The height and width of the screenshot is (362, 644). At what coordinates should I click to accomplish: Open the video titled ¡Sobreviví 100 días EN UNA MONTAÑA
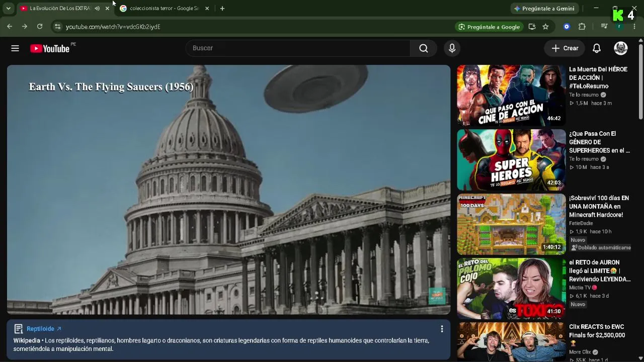(599, 207)
